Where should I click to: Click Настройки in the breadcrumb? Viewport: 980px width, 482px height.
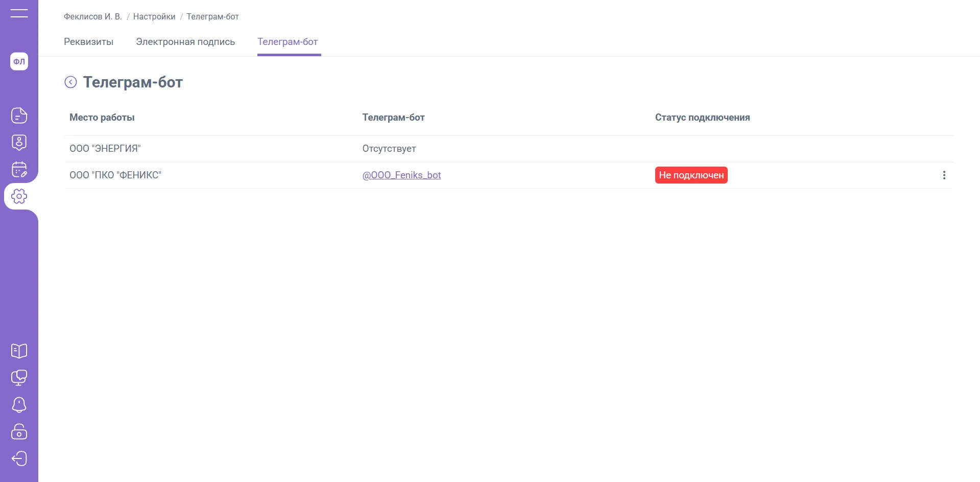point(154,17)
